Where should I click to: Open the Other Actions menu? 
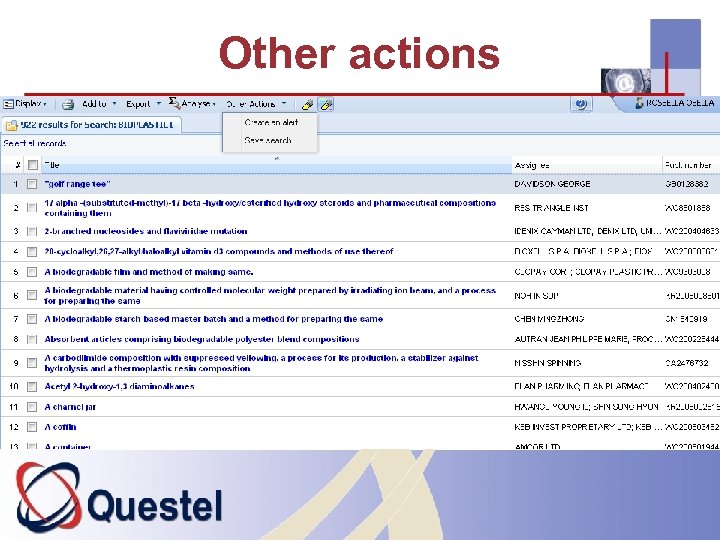click(x=251, y=104)
